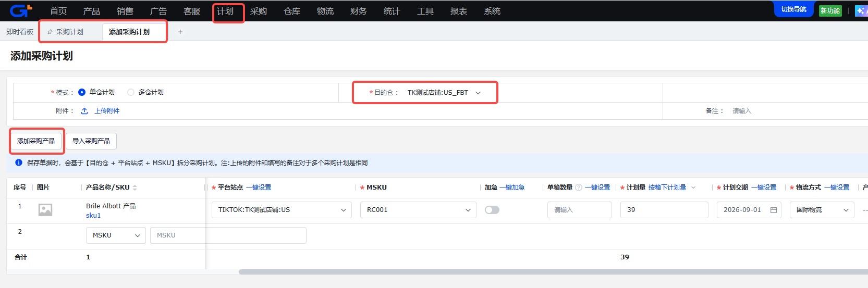The height and width of the screenshot is (288, 868).
Task: Click 导入采购产品 button
Action: tap(91, 141)
